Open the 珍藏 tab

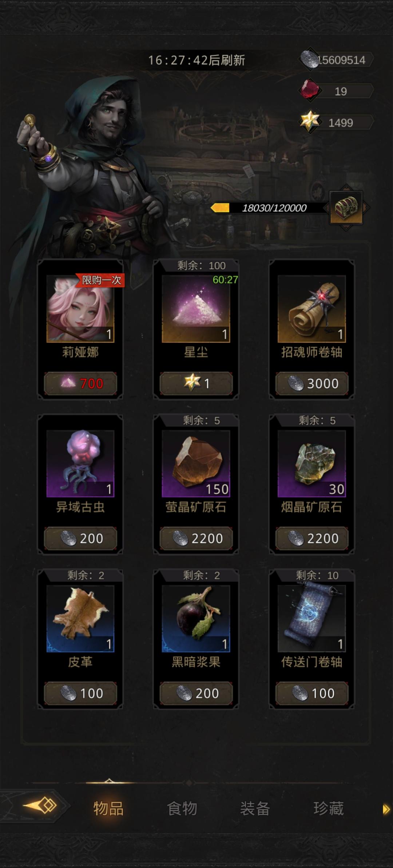tap(329, 808)
